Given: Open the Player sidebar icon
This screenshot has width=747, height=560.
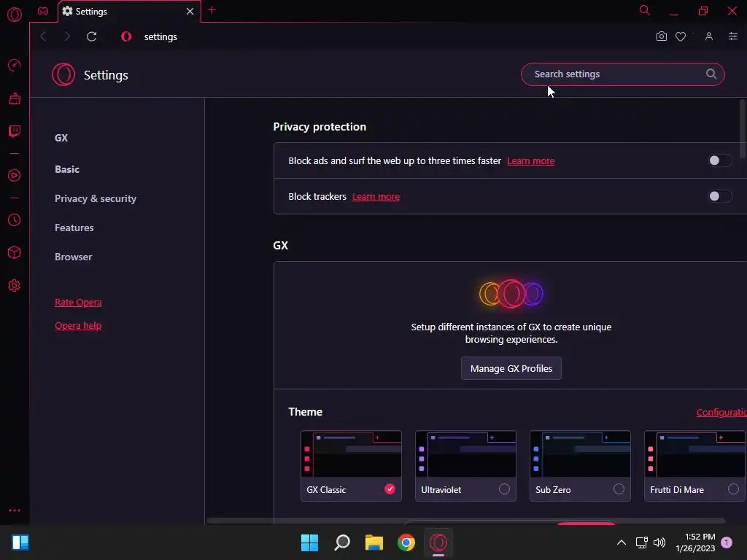Looking at the screenshot, I should (x=15, y=175).
